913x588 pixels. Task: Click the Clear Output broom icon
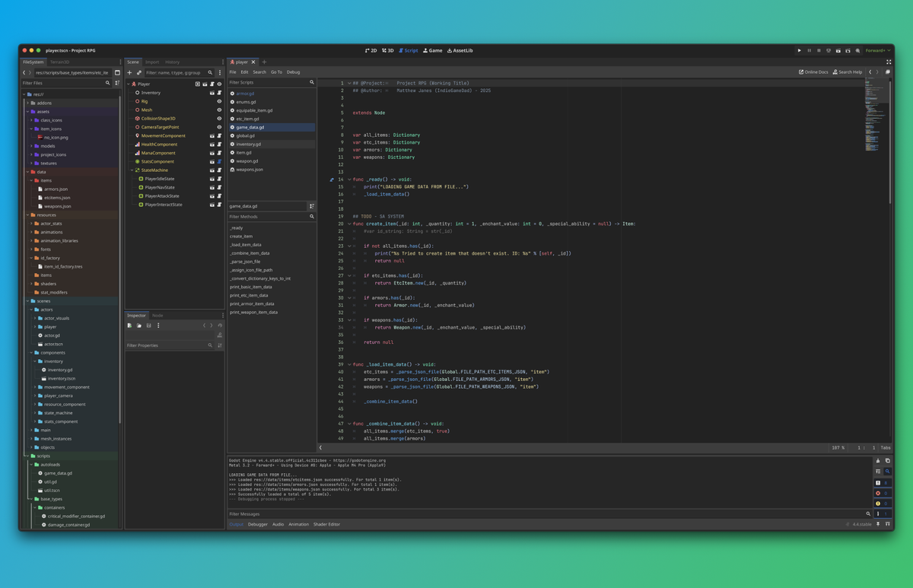(878, 461)
